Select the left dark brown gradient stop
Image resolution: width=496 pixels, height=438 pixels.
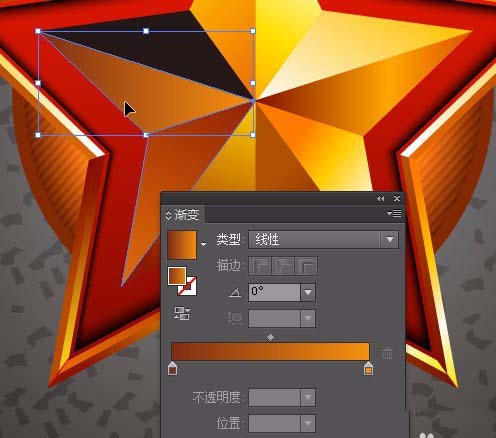tap(172, 368)
